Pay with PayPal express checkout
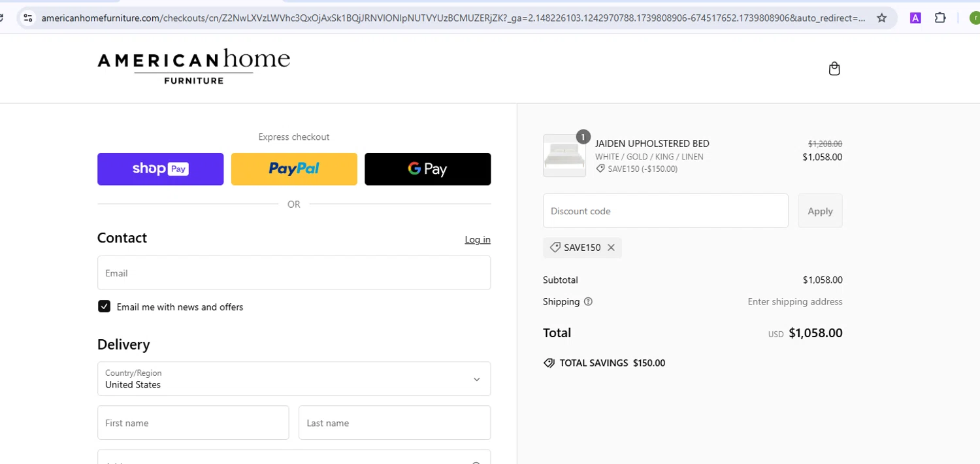 (294, 169)
